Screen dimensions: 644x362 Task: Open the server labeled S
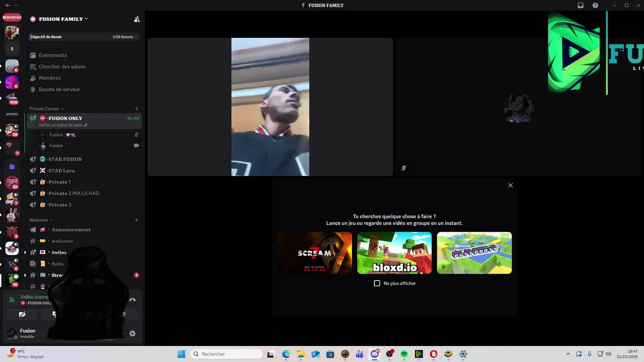click(x=12, y=49)
